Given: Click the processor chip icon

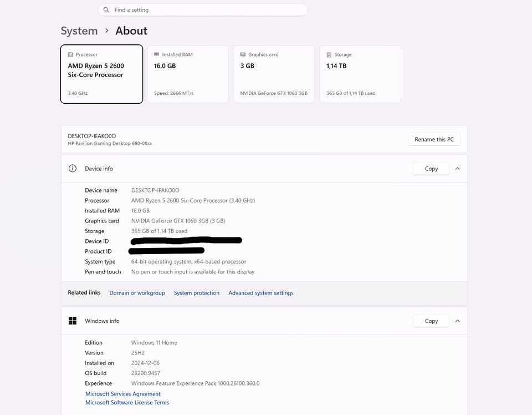Looking at the screenshot, I should tap(70, 55).
